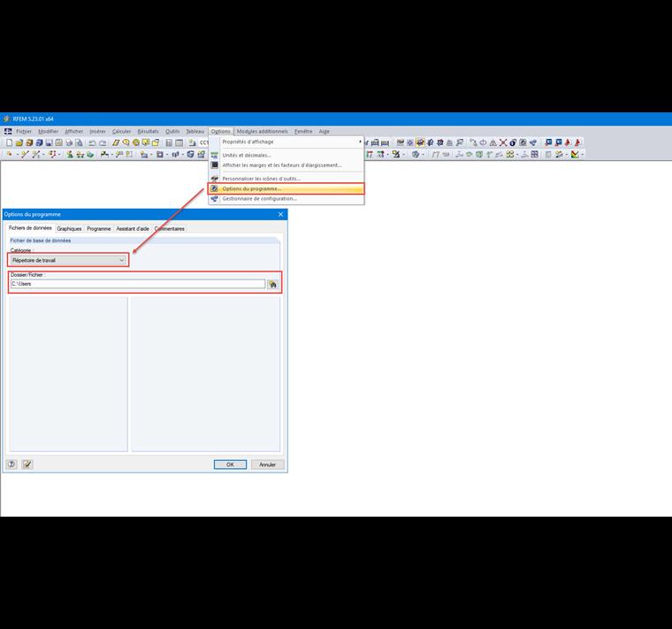Click the colorful results chart icon in the second toolbar
The image size is (672, 629).
pyautogui.click(x=575, y=154)
